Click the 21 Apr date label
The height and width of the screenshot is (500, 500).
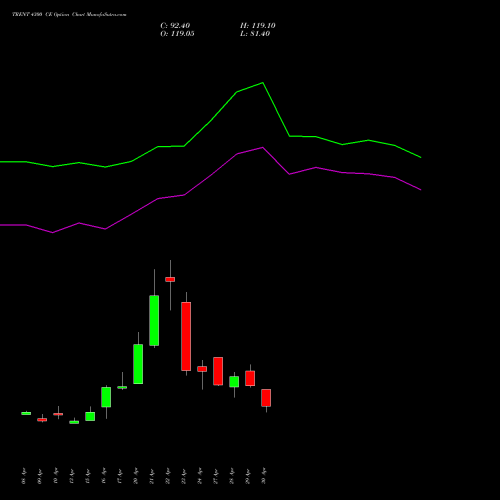152,476
